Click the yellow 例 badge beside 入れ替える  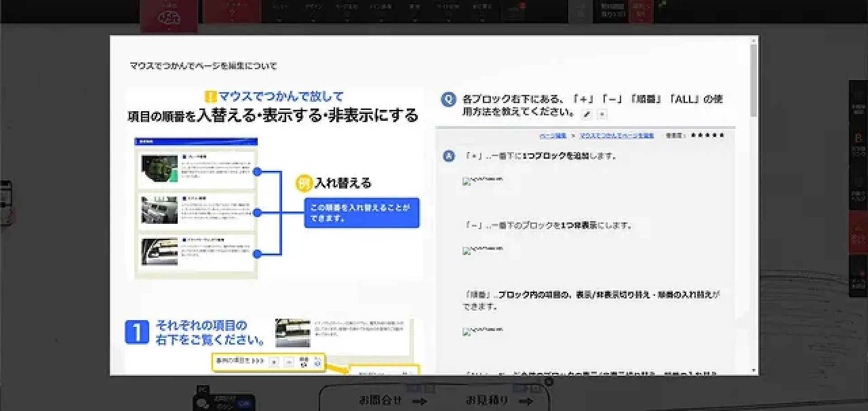tap(304, 183)
